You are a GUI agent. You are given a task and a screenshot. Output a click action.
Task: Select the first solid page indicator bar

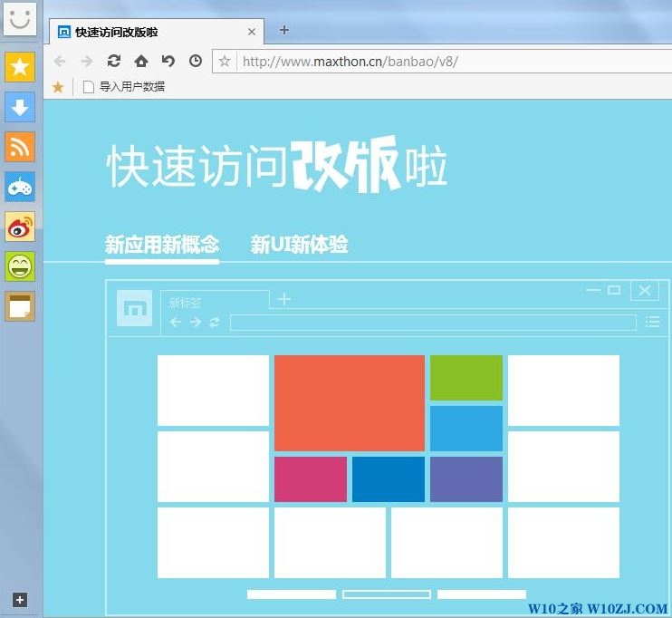click(292, 594)
